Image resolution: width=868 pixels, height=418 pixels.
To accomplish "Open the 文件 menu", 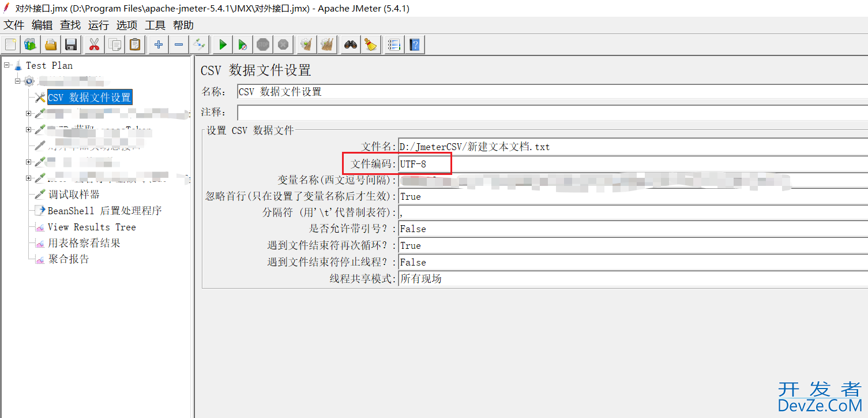I will pos(14,25).
